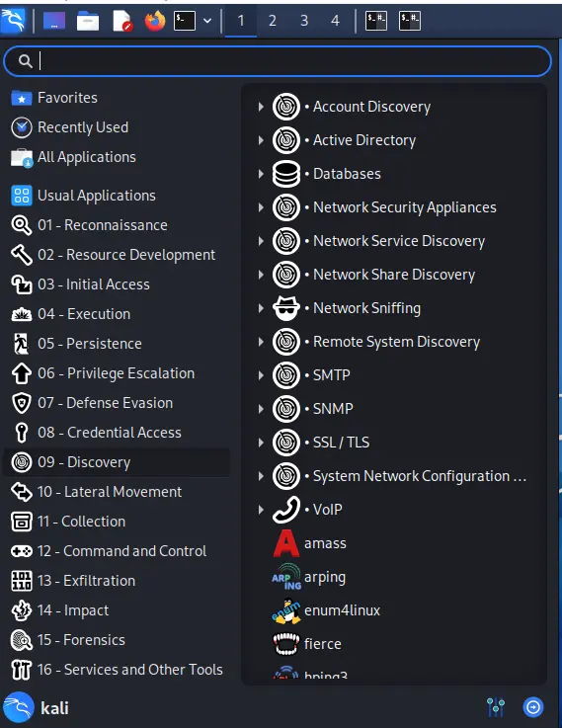Click System Network Configuration label
The height and width of the screenshot is (728, 562).
coord(420,476)
